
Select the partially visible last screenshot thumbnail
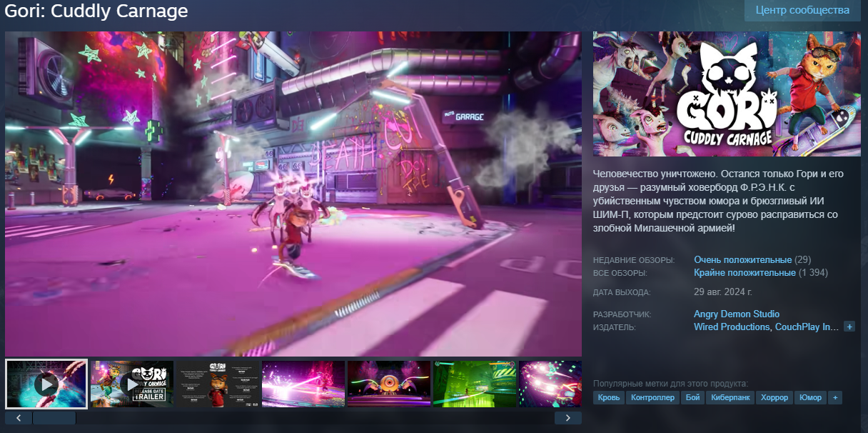tap(550, 384)
